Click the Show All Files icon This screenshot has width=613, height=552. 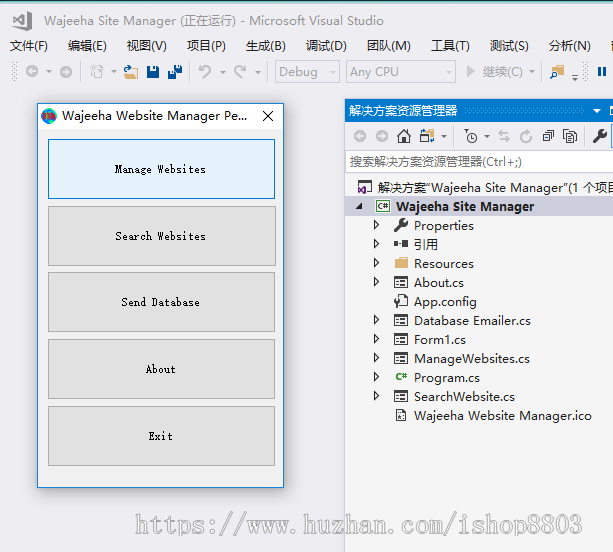click(x=570, y=136)
